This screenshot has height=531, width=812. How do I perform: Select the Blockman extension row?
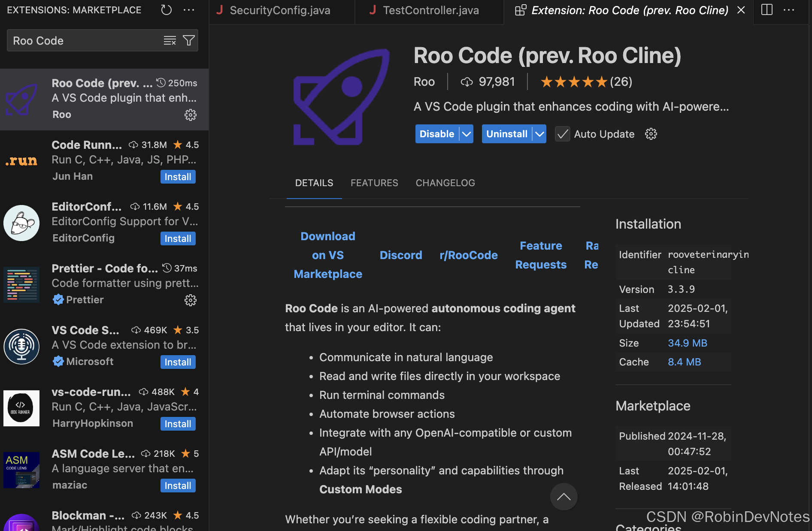click(104, 520)
